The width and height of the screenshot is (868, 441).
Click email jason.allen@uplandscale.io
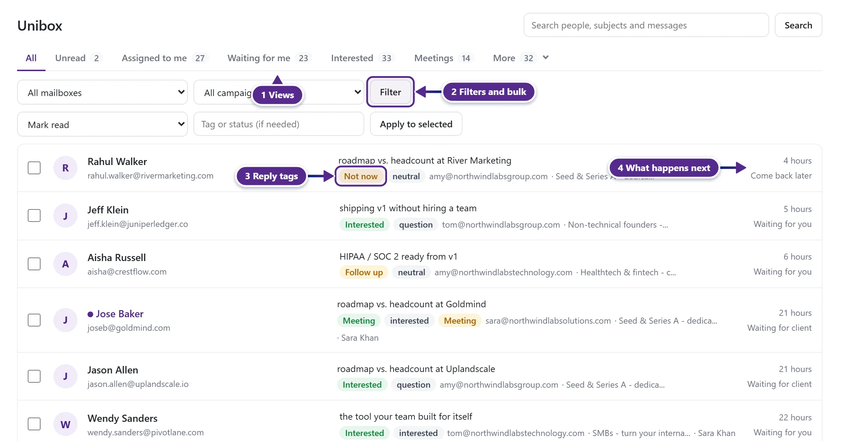tap(138, 384)
